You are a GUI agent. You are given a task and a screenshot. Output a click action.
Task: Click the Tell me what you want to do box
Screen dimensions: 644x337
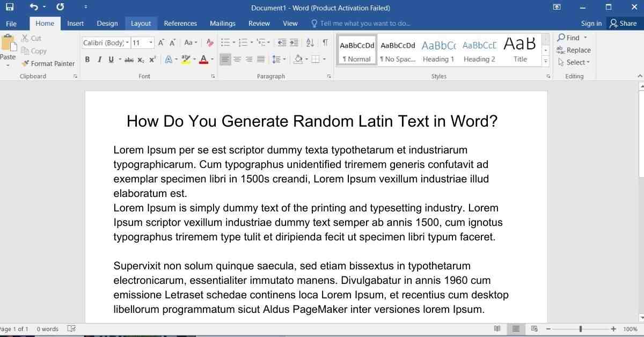(x=365, y=24)
